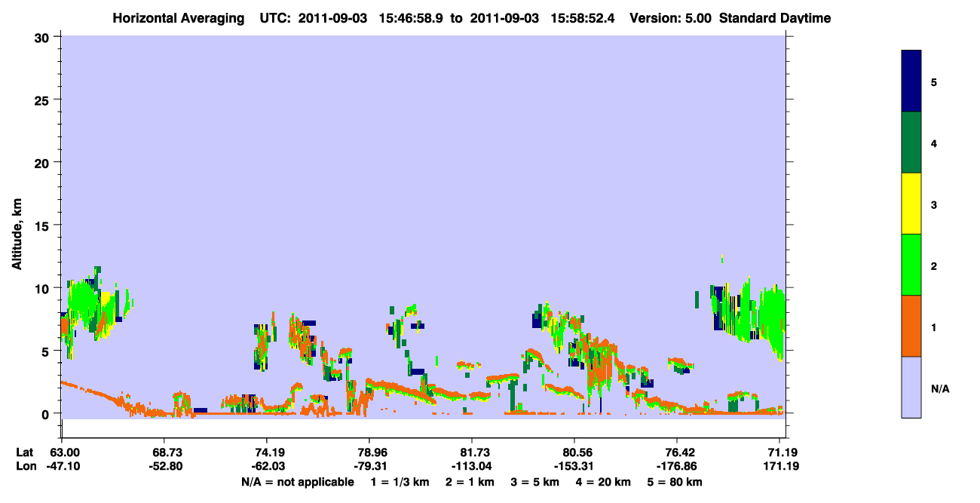Click the 'Lon' row label
This screenshot has width=980, height=503.
pyautogui.click(x=25, y=466)
